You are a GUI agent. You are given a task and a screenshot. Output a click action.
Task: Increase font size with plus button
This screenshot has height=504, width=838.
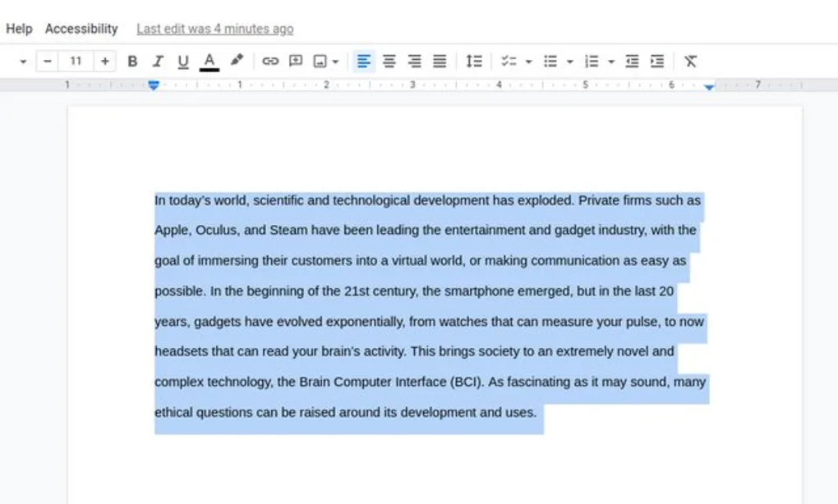(x=104, y=62)
